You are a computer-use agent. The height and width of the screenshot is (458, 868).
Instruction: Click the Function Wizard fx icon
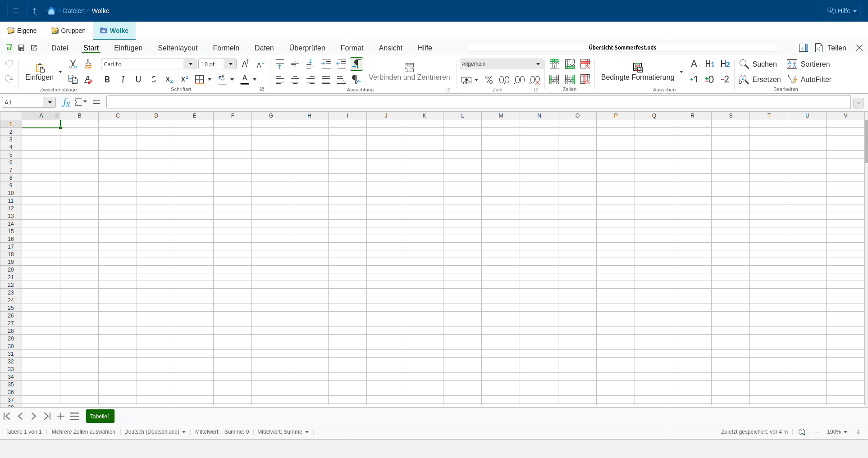point(66,103)
